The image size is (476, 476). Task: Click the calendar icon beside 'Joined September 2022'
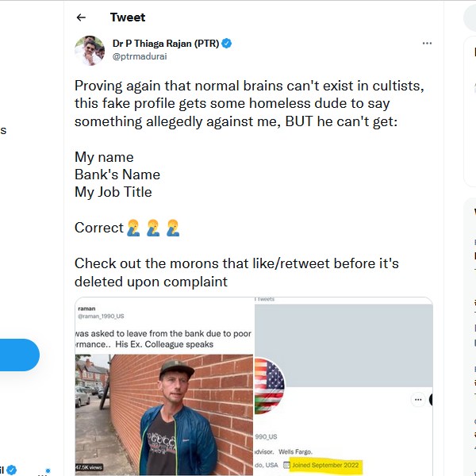[286, 465]
